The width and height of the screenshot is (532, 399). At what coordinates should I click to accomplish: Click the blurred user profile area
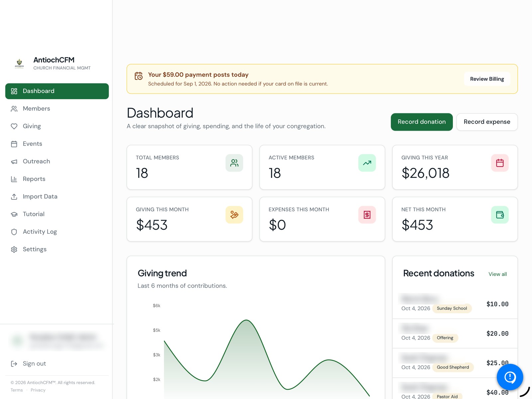(x=57, y=341)
